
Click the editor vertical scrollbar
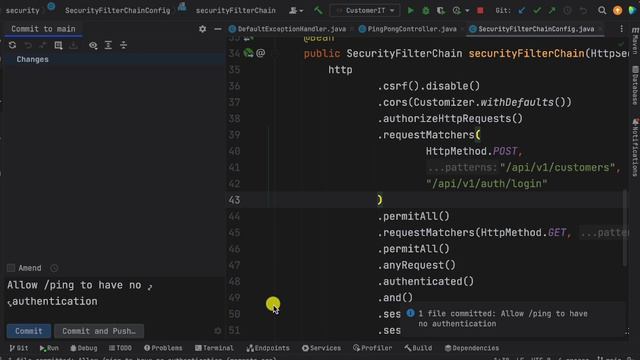tap(625, 229)
